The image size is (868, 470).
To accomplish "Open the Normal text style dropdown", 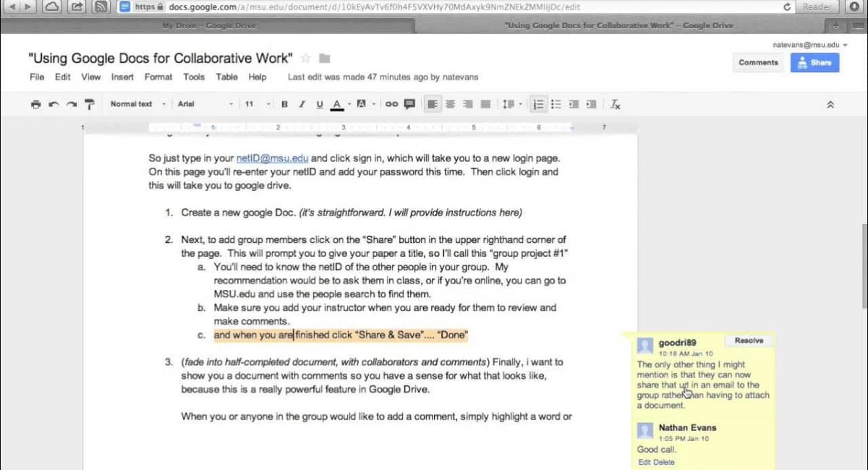I will pos(138,104).
